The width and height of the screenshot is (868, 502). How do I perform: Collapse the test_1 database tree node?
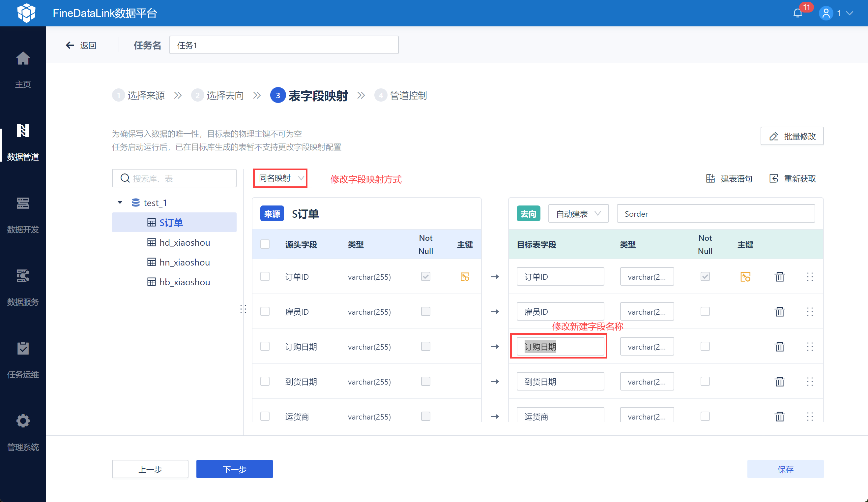click(120, 203)
